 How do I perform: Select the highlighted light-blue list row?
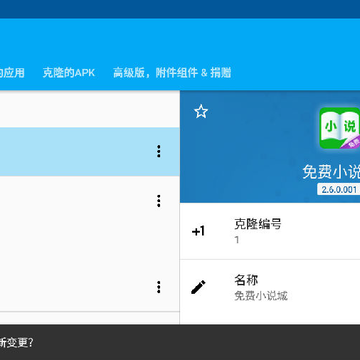coord(90,152)
